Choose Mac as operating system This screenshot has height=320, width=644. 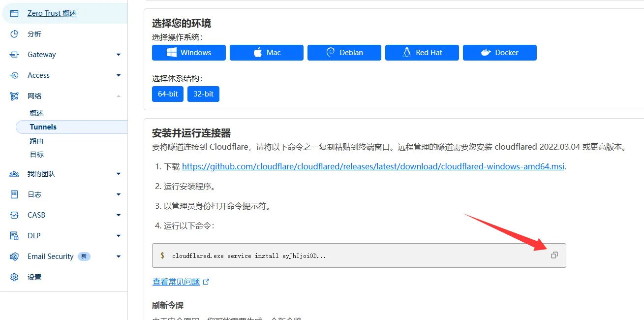(x=267, y=53)
